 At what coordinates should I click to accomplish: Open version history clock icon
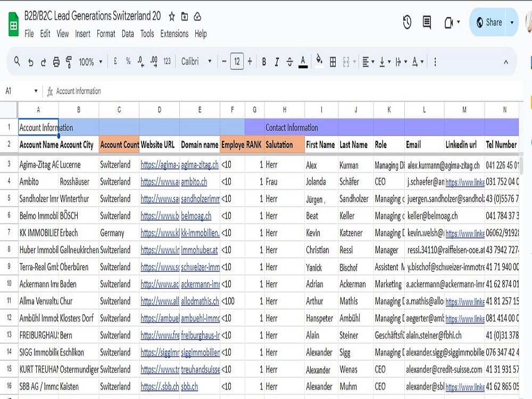407,22
